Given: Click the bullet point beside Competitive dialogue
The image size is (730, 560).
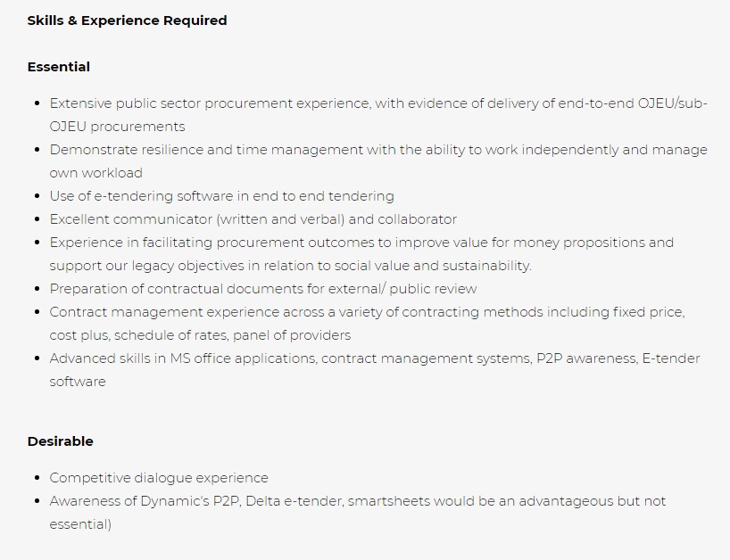Looking at the screenshot, I should point(37,478).
